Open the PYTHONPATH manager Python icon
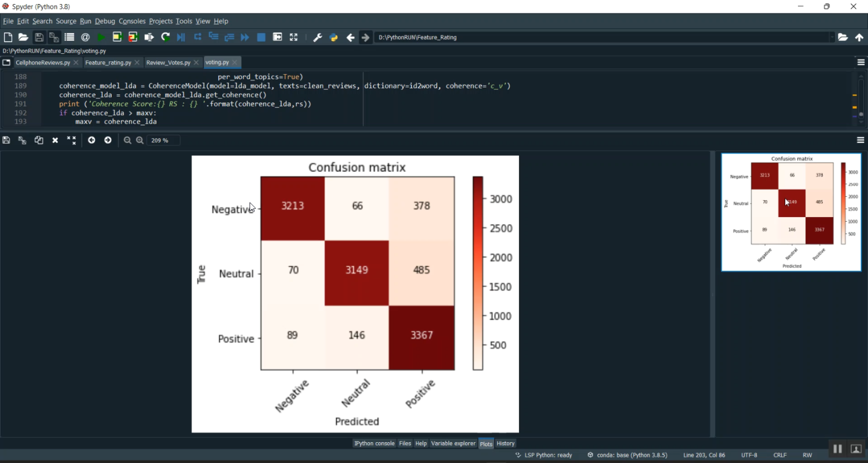This screenshot has width=868, height=463. pos(334,37)
